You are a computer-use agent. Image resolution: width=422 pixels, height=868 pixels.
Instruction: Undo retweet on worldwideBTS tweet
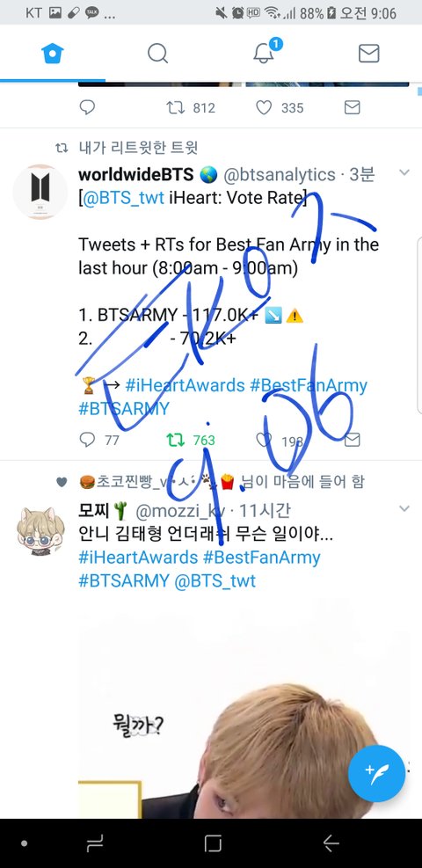pyautogui.click(x=175, y=440)
